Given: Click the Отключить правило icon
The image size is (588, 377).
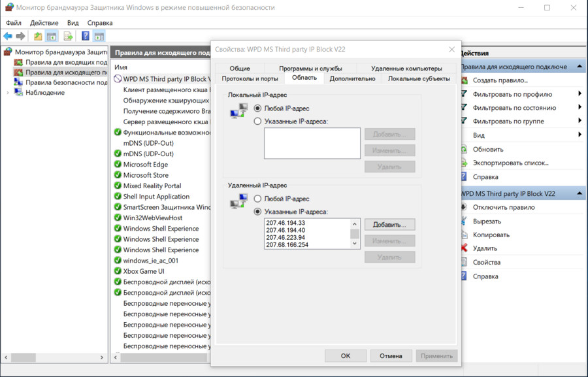Looking at the screenshot, I should point(465,207).
